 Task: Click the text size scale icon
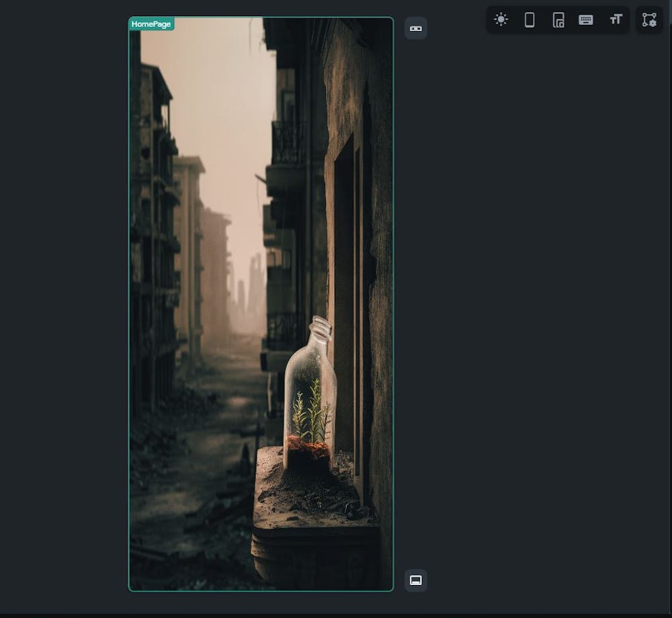coord(616,20)
